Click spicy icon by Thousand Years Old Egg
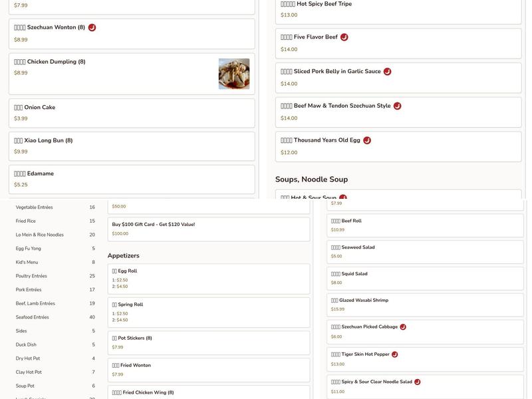The image size is (532, 399). [x=366, y=140]
